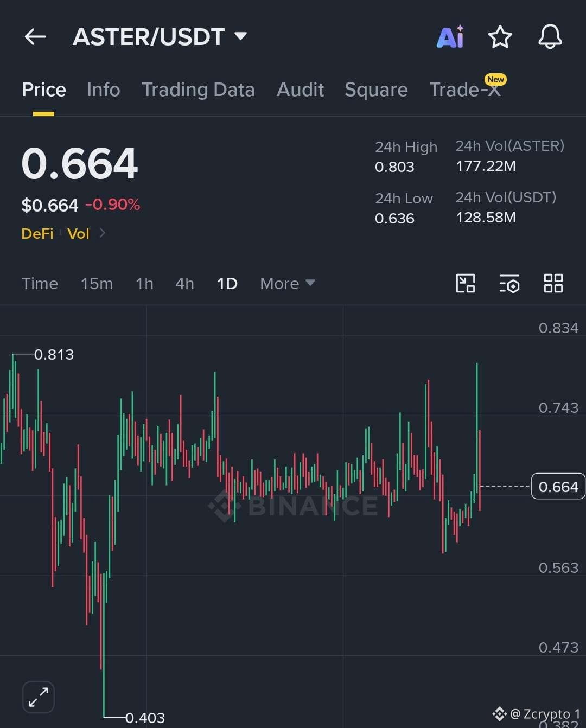Click the 24h Vol(USDT) value 128.58M

486,218
